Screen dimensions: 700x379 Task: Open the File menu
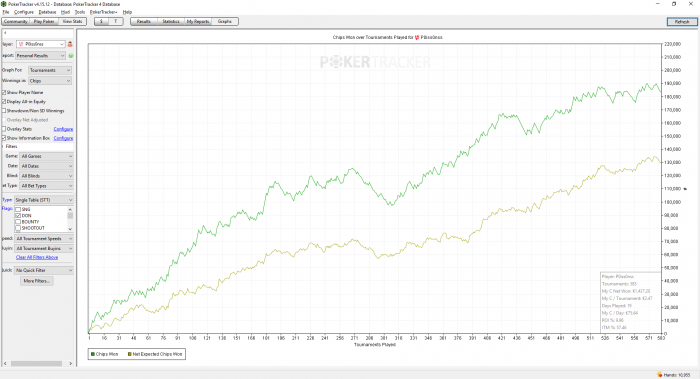tap(6, 12)
